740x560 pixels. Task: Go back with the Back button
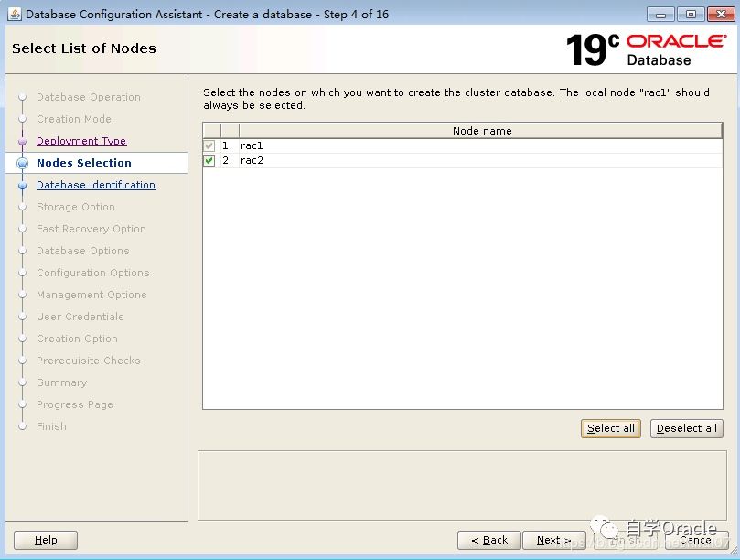(489, 540)
